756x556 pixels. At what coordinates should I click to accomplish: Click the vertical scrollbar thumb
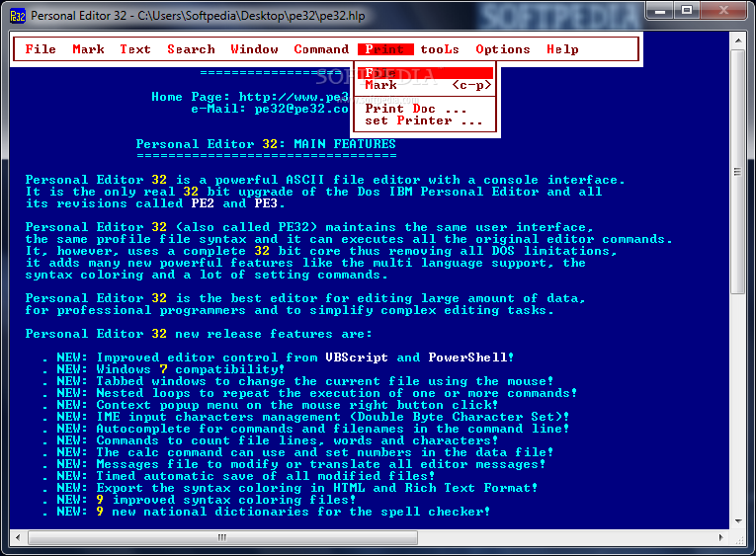(737, 171)
